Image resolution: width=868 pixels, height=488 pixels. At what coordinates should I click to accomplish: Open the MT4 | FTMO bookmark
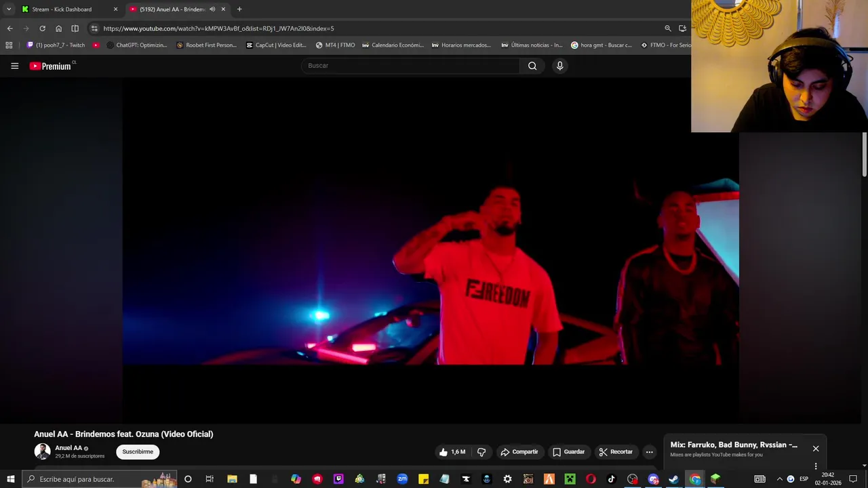point(336,45)
